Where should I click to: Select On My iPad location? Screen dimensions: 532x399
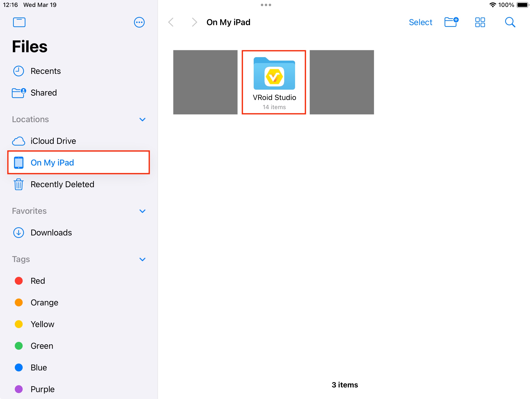coord(79,163)
